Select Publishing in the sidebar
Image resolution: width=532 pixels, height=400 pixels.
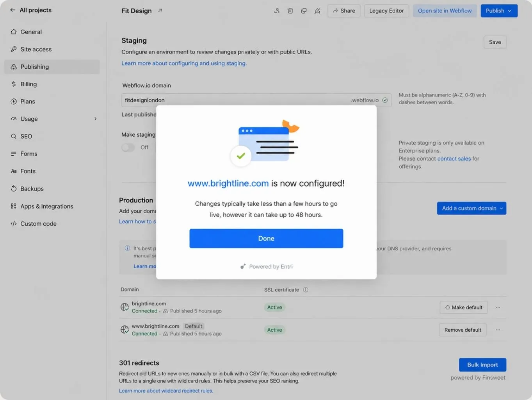pyautogui.click(x=52, y=67)
